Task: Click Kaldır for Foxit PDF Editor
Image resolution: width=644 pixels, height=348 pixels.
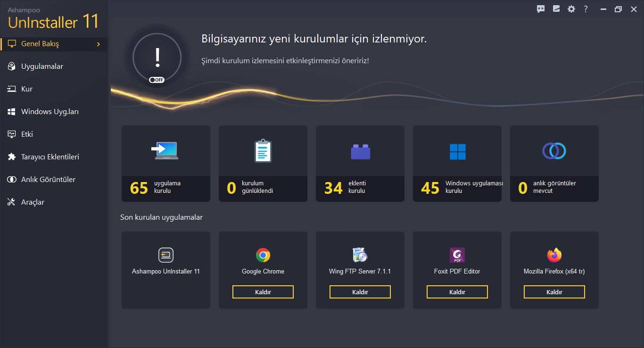Action: [457, 292]
